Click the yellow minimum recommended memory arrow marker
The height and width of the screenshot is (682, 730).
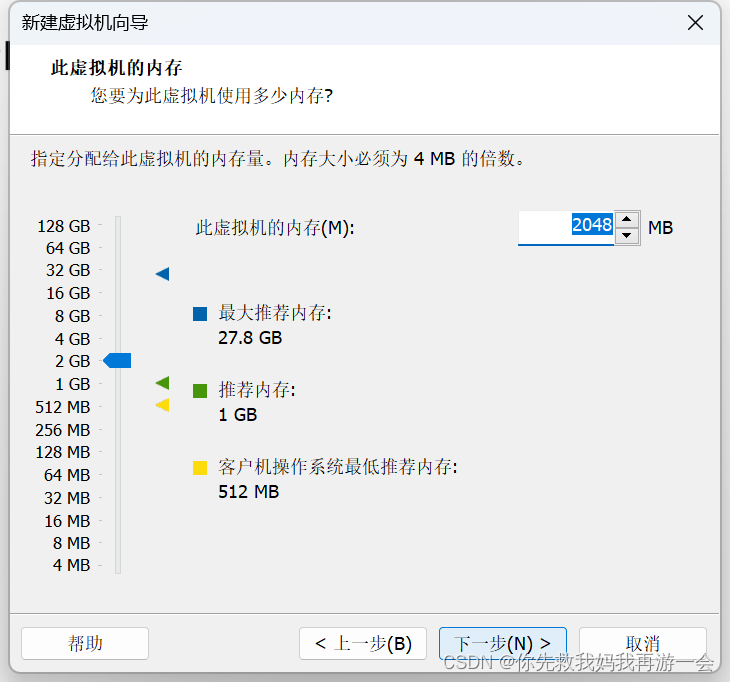point(162,405)
